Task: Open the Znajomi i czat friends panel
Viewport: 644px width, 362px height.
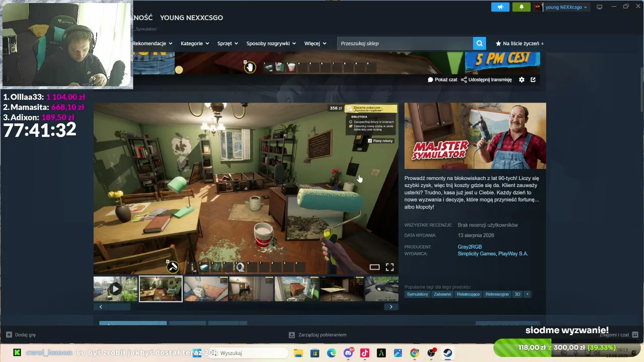Action: click(x=618, y=335)
